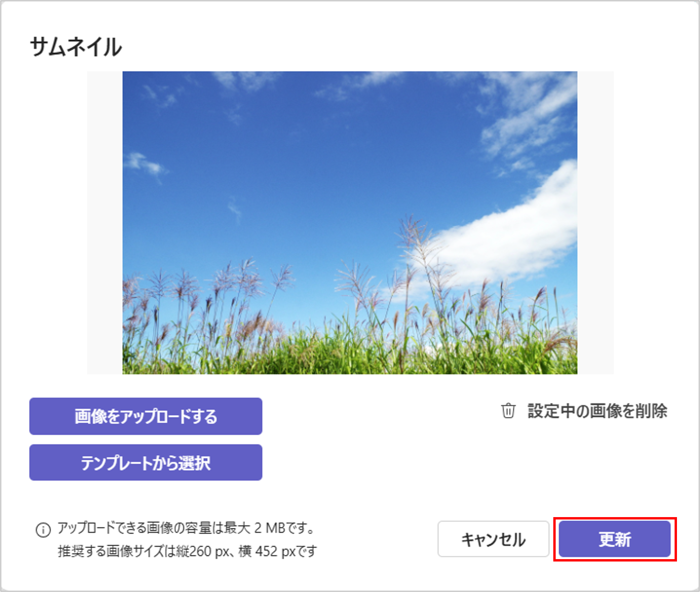Choose テンプレートから選択 button

click(146, 463)
